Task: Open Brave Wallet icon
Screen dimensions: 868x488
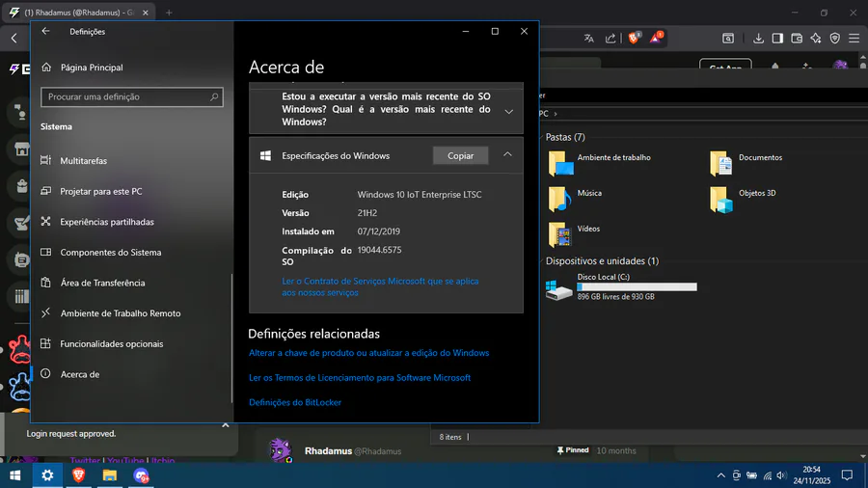Action: (x=797, y=39)
